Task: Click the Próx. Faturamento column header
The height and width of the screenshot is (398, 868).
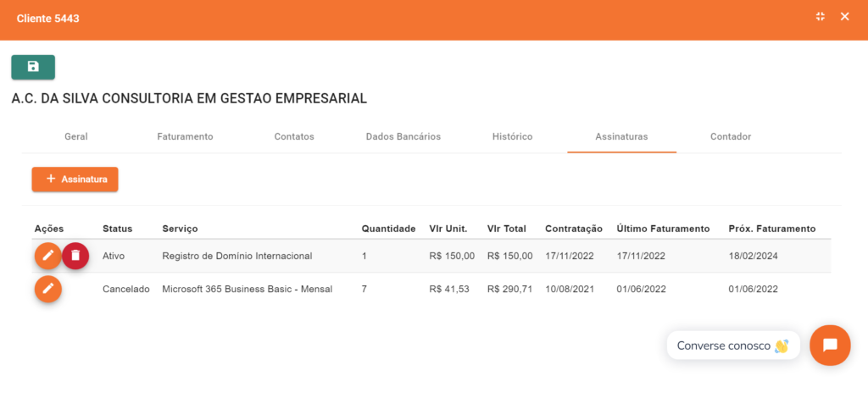Action: [x=771, y=229]
